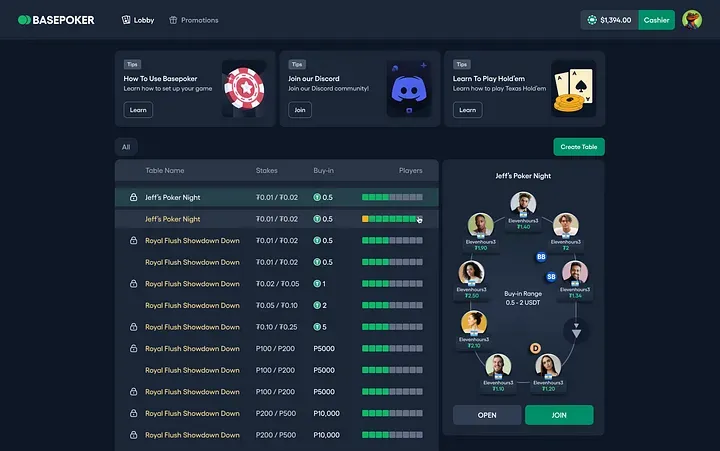
Task: Go to the Lobby tab
Action: click(x=138, y=20)
